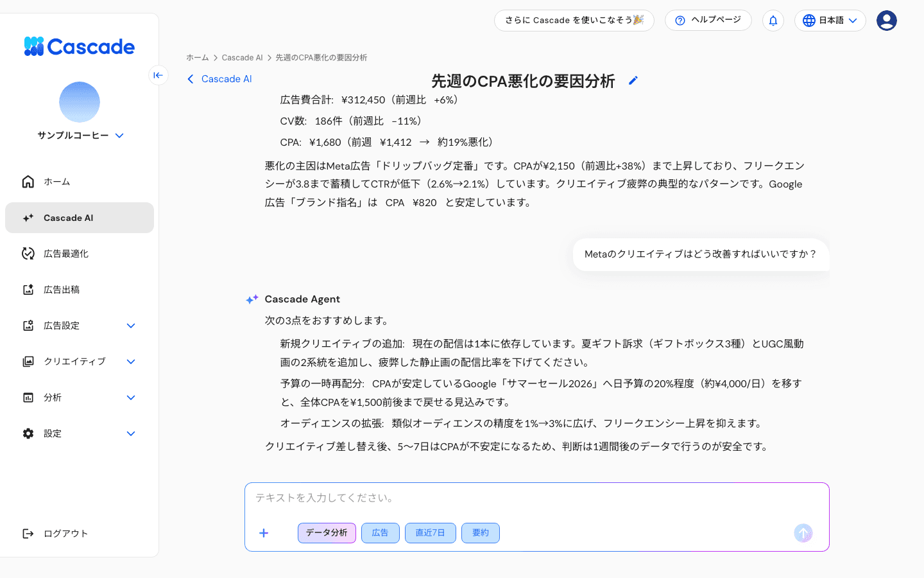Image resolution: width=924 pixels, height=578 pixels.
Task: Expand the サンプルコーヒー account dropdown
Action: 119,136
